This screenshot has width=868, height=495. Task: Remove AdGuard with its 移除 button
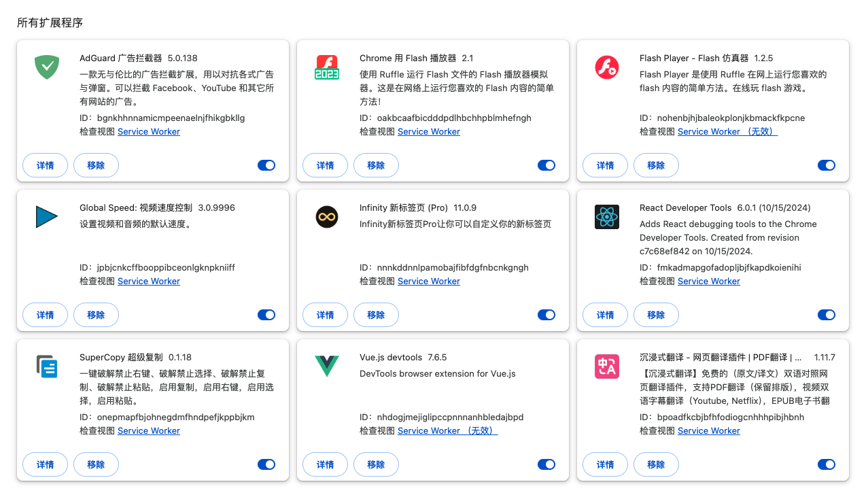[x=96, y=165]
